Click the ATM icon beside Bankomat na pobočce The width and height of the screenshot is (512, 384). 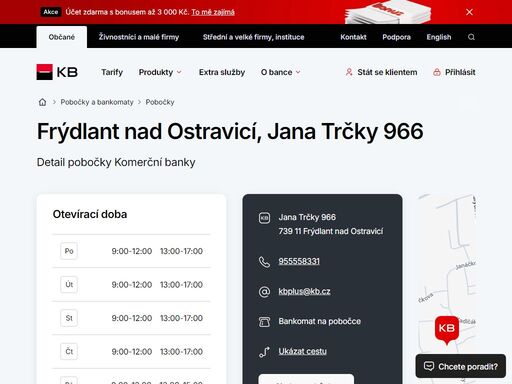(x=264, y=322)
